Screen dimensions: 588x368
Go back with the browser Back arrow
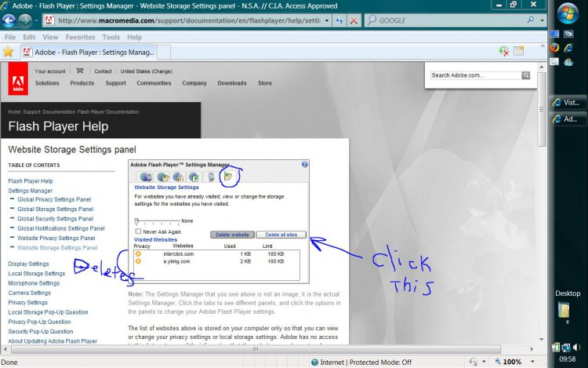[9, 20]
